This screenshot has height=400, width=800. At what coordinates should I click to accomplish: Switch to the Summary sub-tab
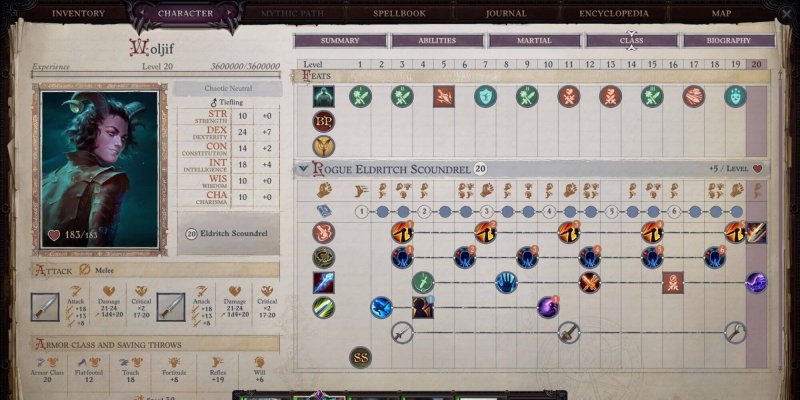[x=340, y=40]
